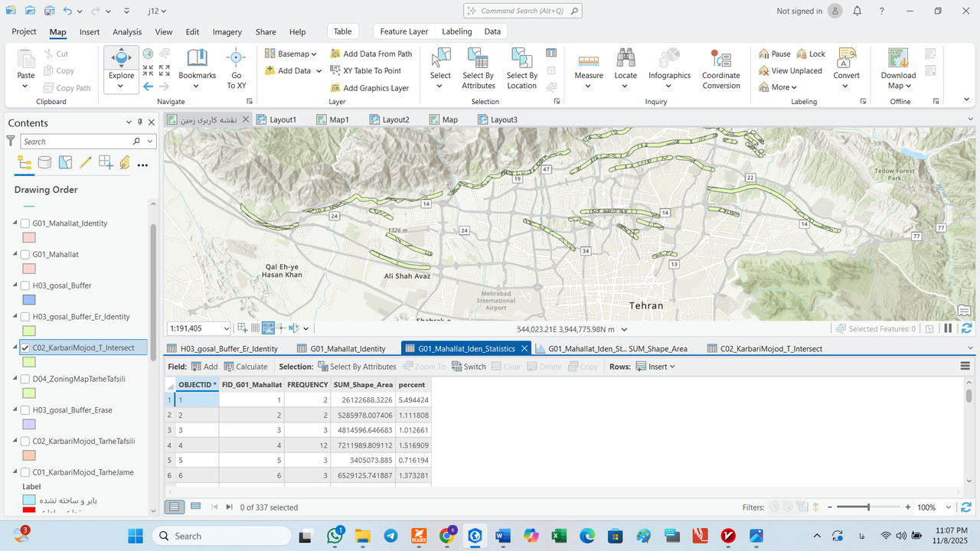Open Select By Attributes in the ribbon

pyautogui.click(x=479, y=69)
